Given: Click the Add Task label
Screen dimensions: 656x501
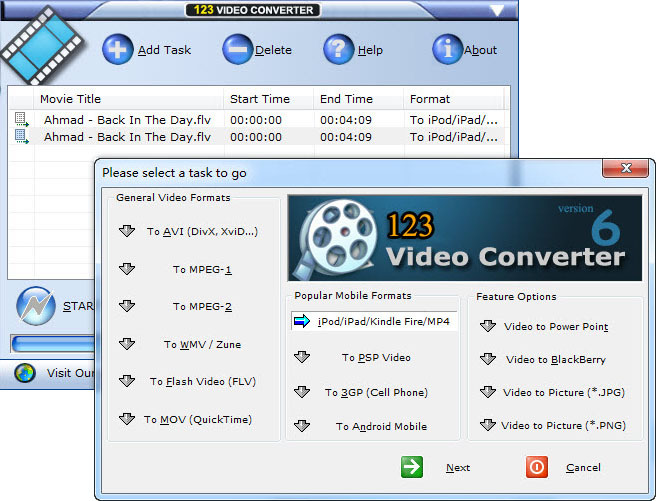Looking at the screenshot, I should (x=164, y=50).
